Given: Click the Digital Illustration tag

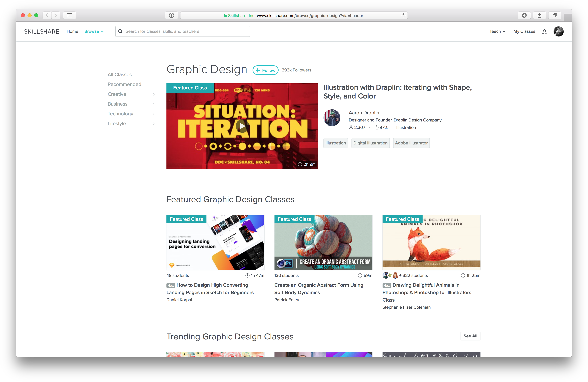Looking at the screenshot, I should (x=370, y=143).
